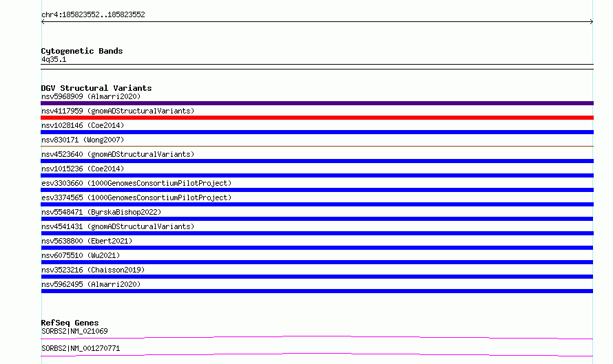Open variant nsv1015236 (Coe2014) label
Image resolution: width=613 pixels, height=364 pixels.
(83, 169)
